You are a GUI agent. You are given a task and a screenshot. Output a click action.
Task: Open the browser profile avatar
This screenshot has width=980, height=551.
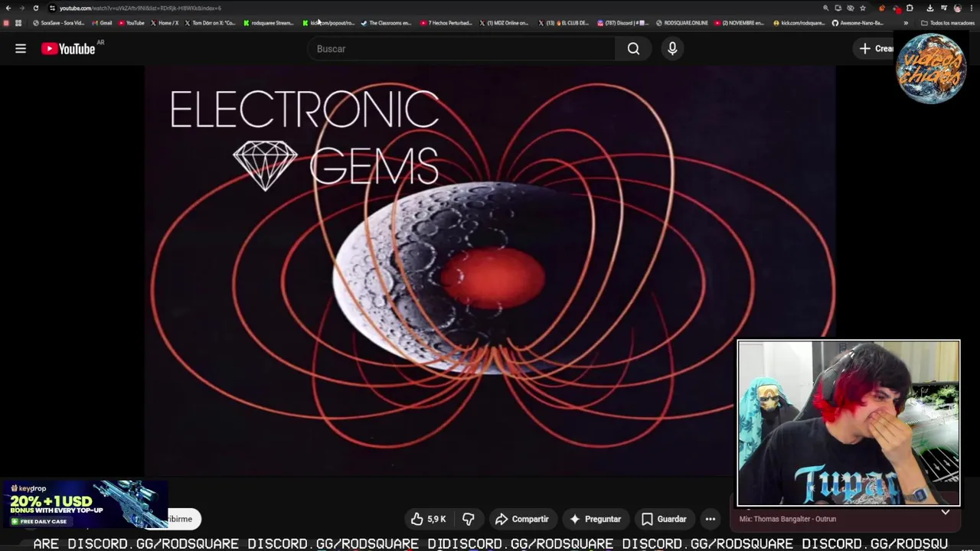click(x=958, y=8)
